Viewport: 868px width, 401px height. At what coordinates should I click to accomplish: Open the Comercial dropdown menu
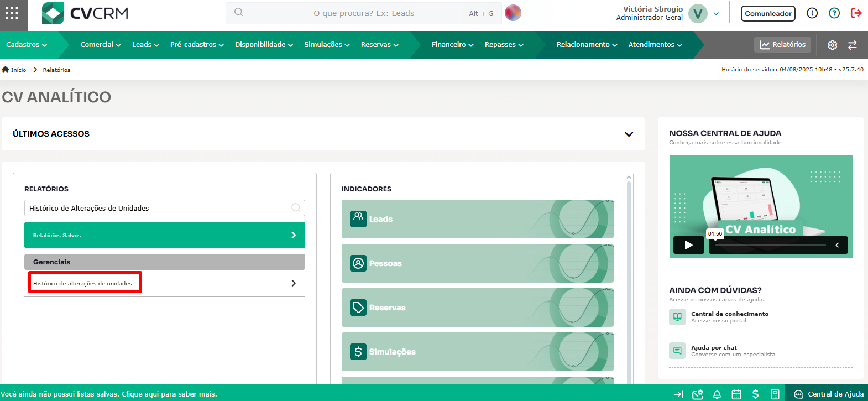[x=101, y=45]
